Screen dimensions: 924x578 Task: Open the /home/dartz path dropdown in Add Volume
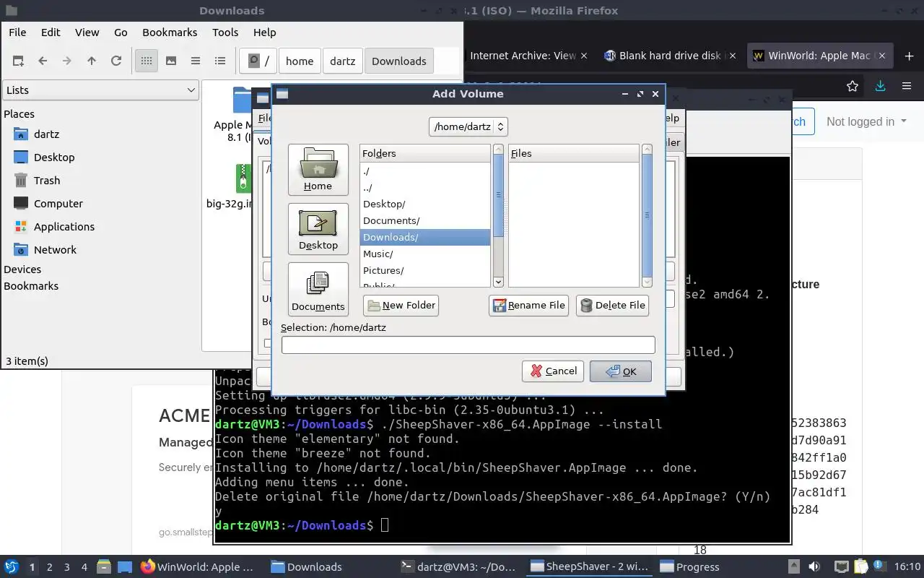[468, 126]
